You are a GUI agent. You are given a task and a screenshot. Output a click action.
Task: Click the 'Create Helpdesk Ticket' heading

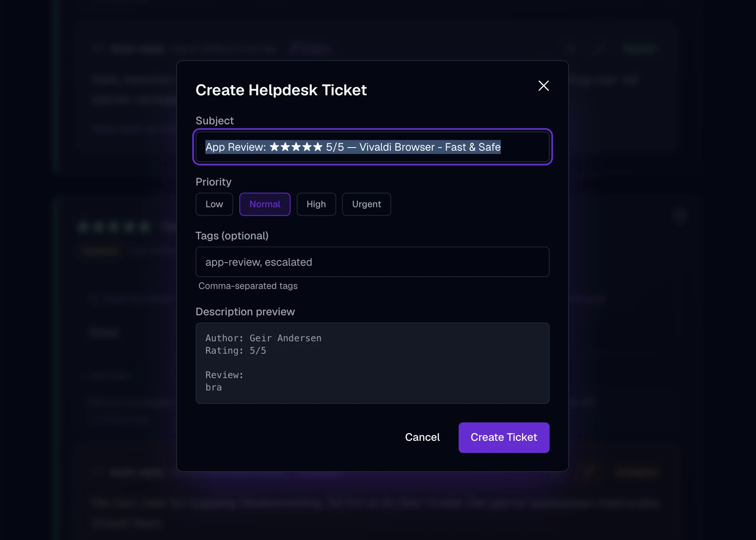[281, 90]
